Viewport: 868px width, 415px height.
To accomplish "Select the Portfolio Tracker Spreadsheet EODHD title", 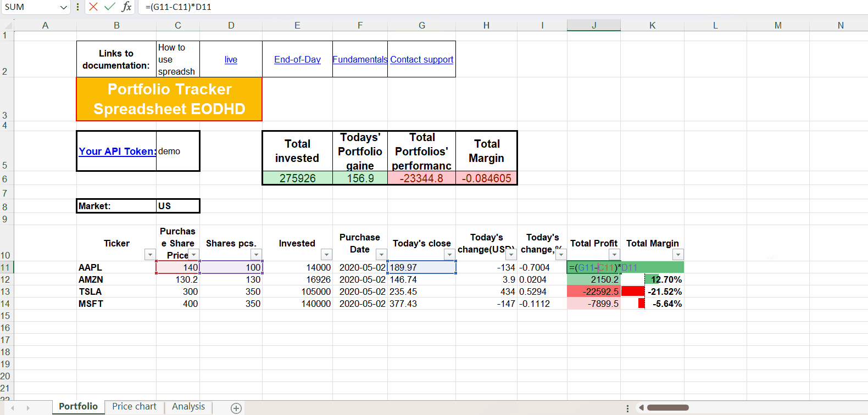I will (169, 99).
